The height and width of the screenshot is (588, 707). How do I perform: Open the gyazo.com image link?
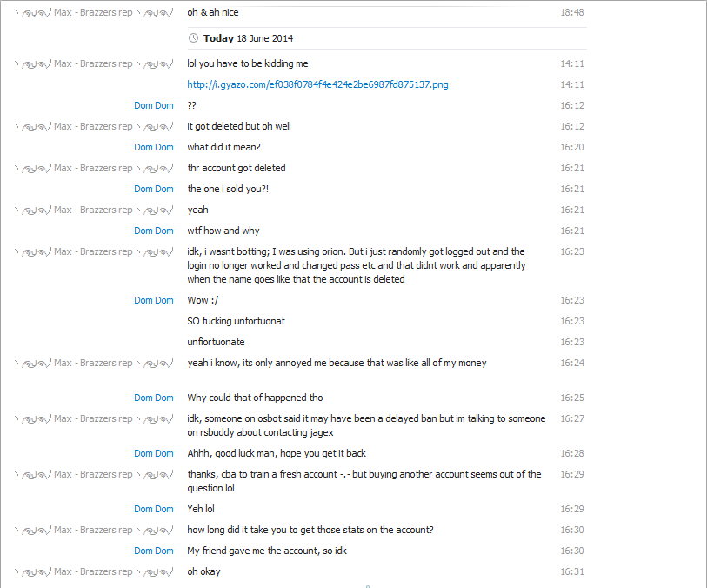pos(317,84)
